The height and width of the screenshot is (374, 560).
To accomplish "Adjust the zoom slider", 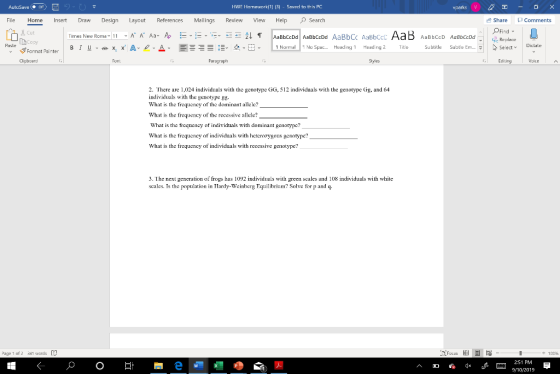I will click(x=520, y=353).
